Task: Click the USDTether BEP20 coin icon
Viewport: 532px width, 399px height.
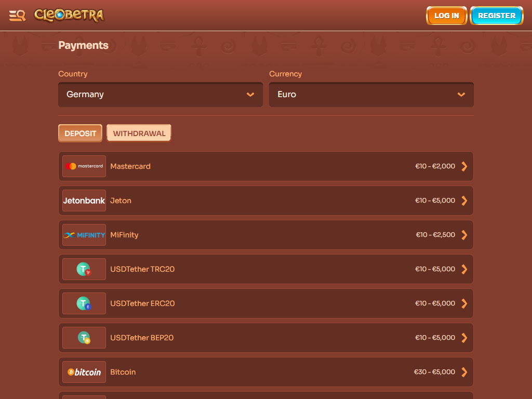Action: (x=84, y=338)
